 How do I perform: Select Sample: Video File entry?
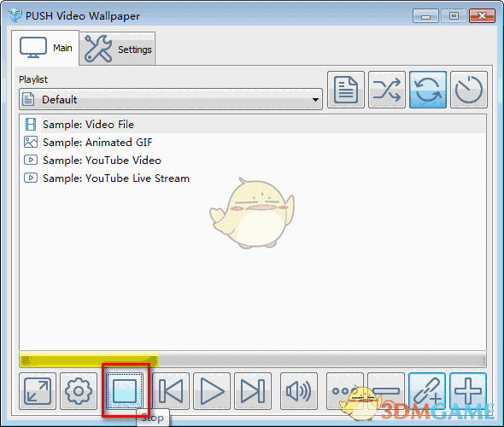coord(253,125)
